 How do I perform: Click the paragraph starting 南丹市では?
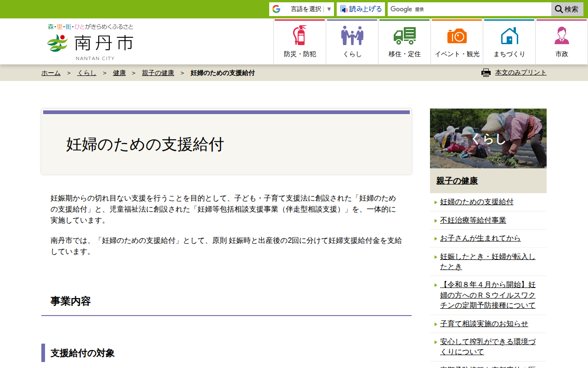[x=226, y=246]
